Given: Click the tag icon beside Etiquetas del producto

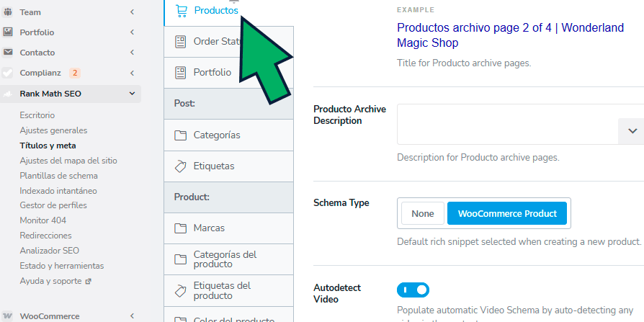Looking at the screenshot, I should (180, 291).
